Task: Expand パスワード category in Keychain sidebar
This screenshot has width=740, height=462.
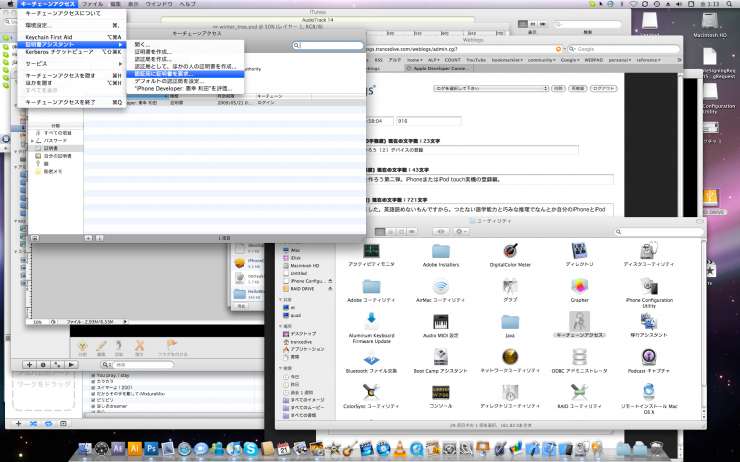Action: [x=32, y=141]
